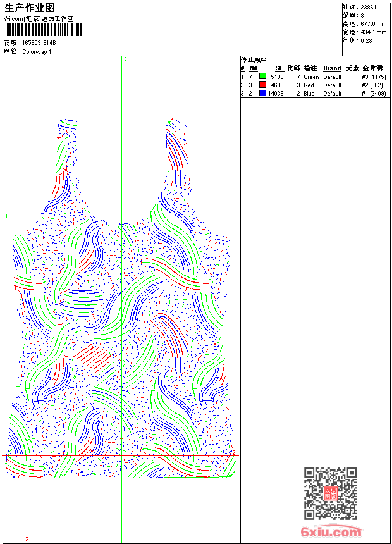The width and height of the screenshot is (392, 544).
Task: Click the height value 677.0 mm
Action: 373,24
